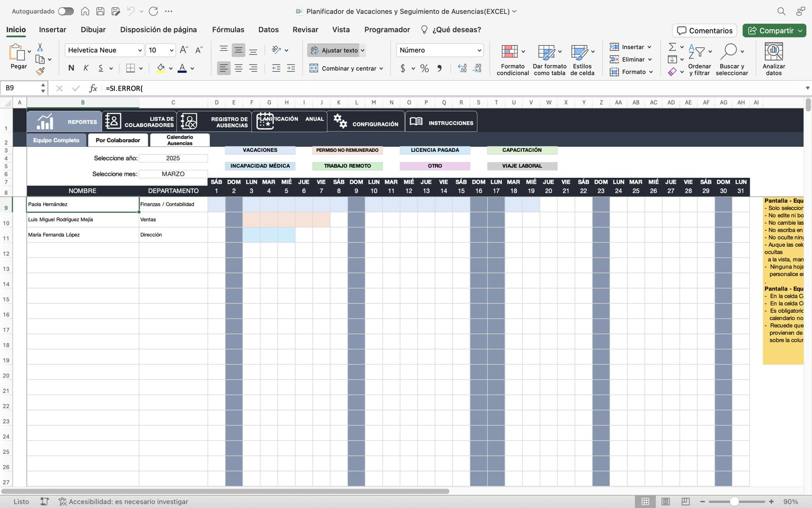The image size is (812, 508).
Task: Click the zoom slider handle
Action: [734, 501]
